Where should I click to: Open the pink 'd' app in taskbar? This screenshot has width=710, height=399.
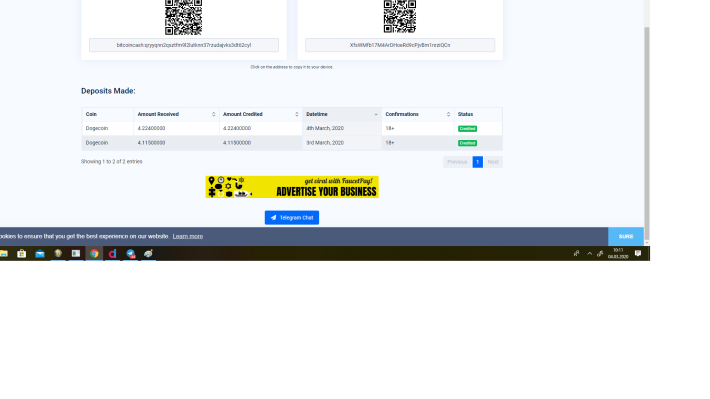pyautogui.click(x=112, y=254)
